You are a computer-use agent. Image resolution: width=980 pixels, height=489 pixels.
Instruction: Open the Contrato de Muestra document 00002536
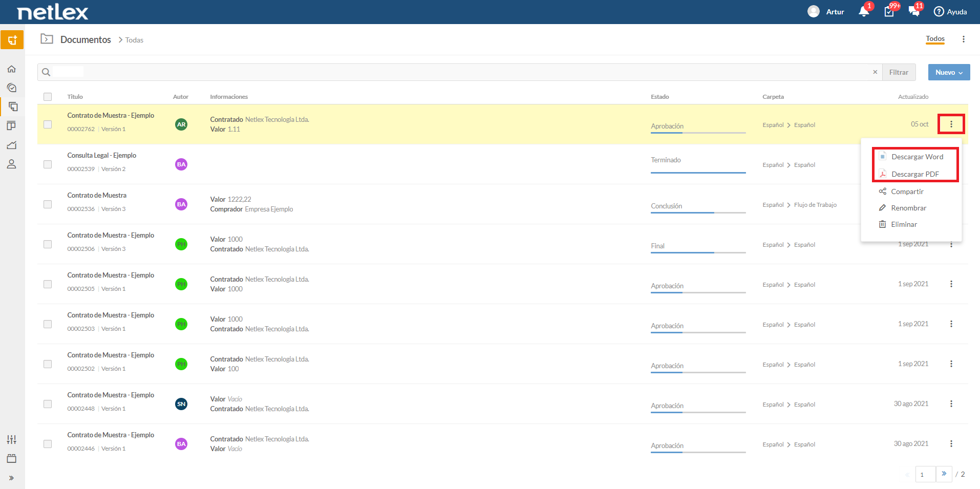pos(97,195)
